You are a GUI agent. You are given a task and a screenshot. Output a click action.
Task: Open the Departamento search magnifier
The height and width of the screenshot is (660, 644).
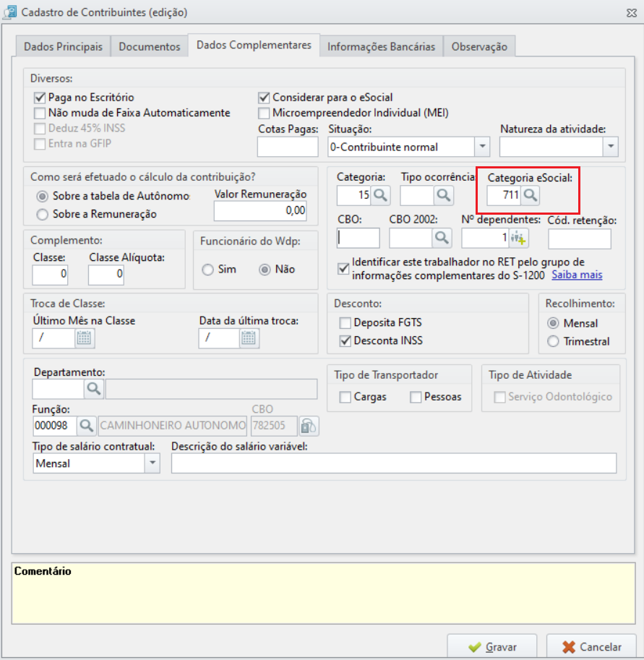tap(94, 390)
